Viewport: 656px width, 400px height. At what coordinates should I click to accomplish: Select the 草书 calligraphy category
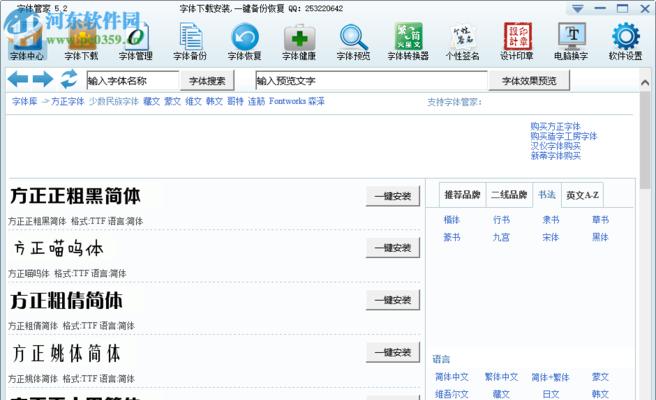pyautogui.click(x=600, y=220)
